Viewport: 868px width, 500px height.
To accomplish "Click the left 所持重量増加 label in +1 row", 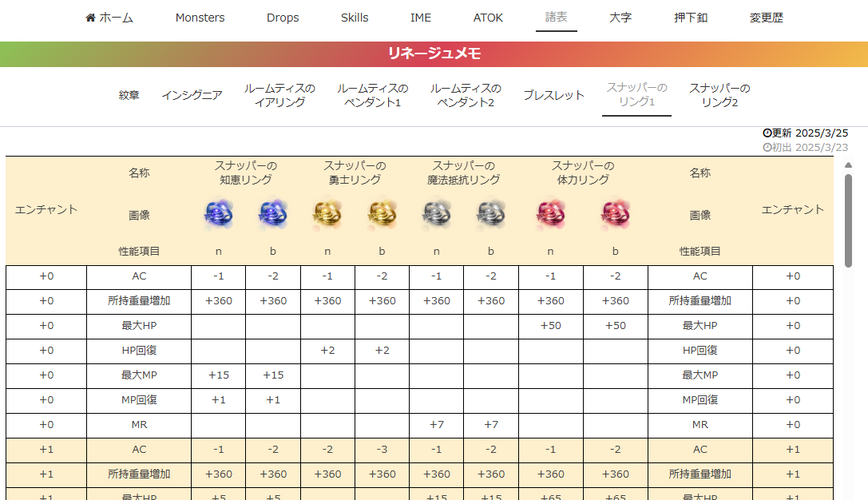I will pyautogui.click(x=139, y=474).
